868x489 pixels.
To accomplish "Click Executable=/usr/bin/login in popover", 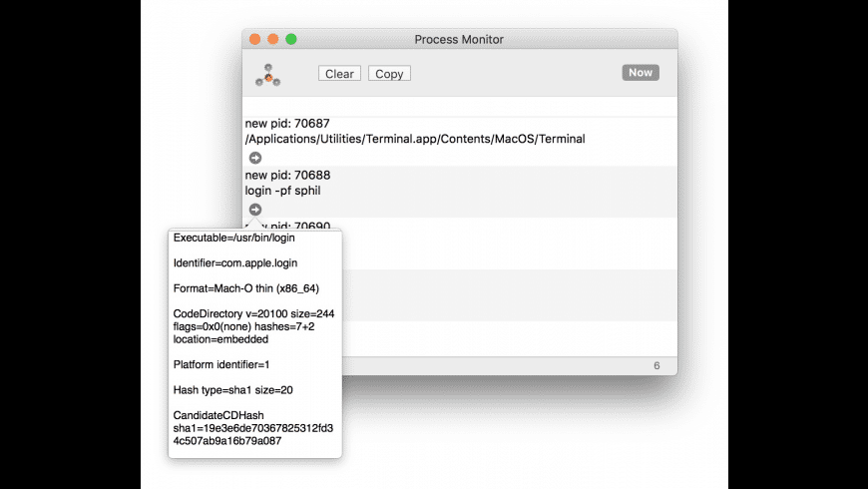I will coord(234,238).
